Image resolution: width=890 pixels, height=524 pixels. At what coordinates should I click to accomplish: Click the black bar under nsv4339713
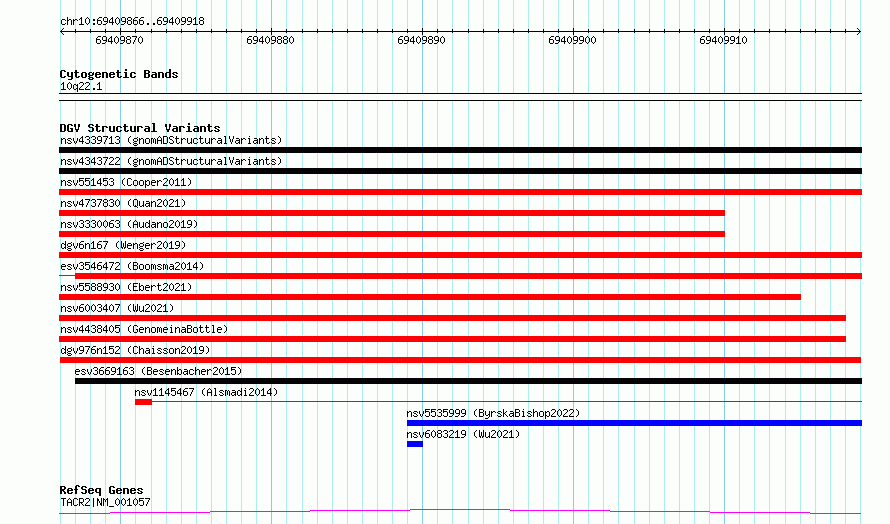[x=460, y=150]
